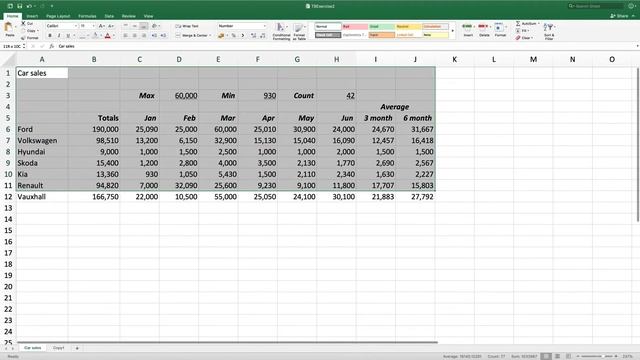
Task: Select the Bad cell style
Action: point(355,27)
